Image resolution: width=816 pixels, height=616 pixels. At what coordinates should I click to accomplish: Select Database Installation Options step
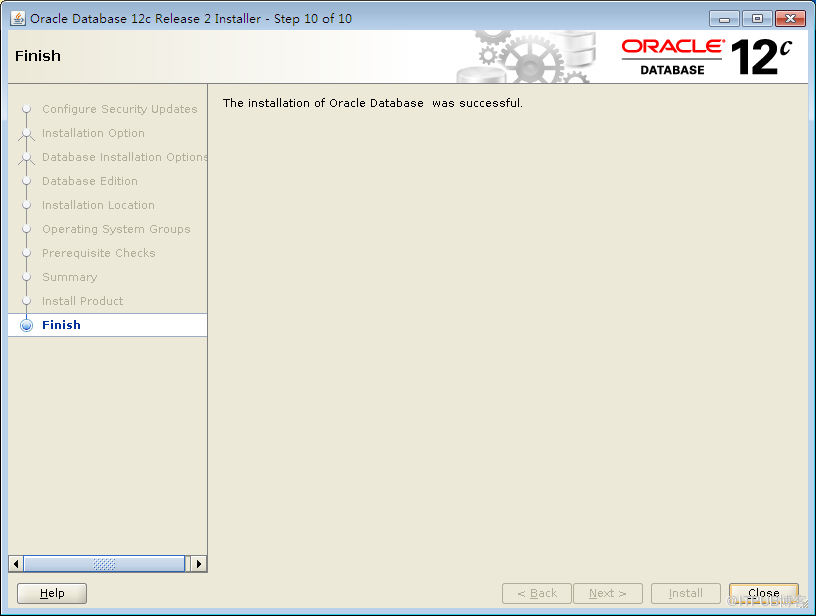point(124,157)
